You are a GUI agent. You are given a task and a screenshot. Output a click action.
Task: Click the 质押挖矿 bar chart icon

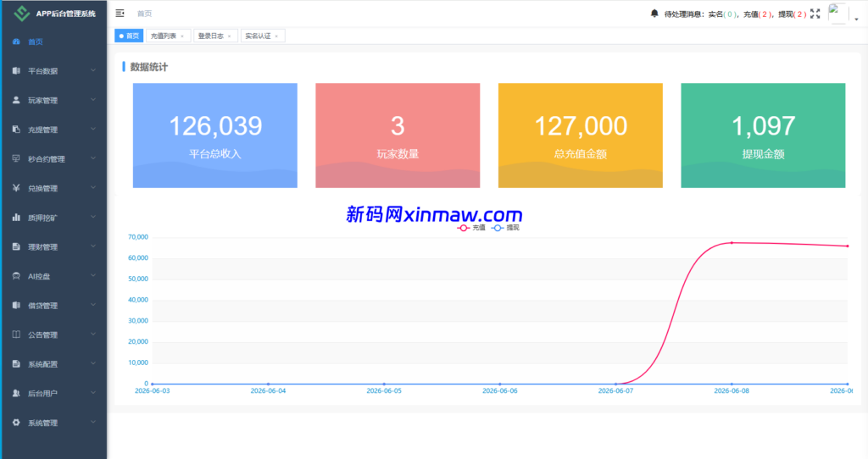click(x=16, y=218)
